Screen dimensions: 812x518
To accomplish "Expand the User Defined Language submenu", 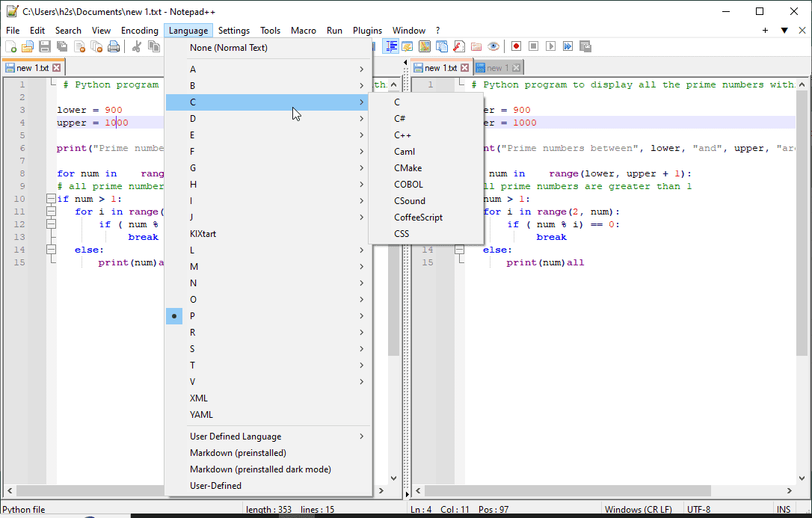I will 268,437.
